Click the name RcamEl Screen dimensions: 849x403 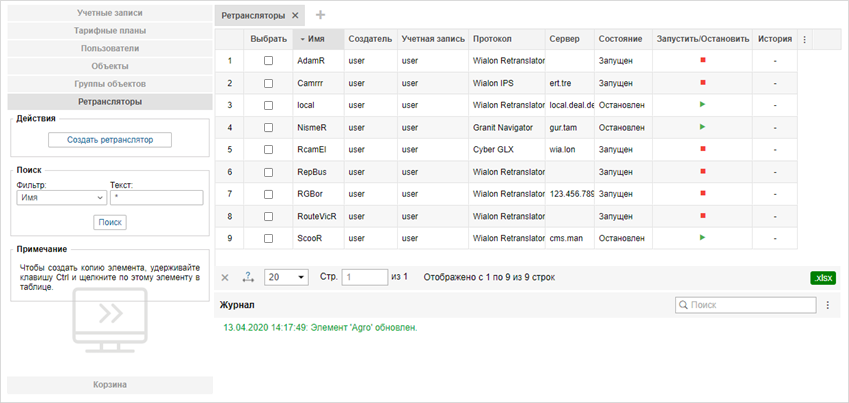(x=312, y=150)
